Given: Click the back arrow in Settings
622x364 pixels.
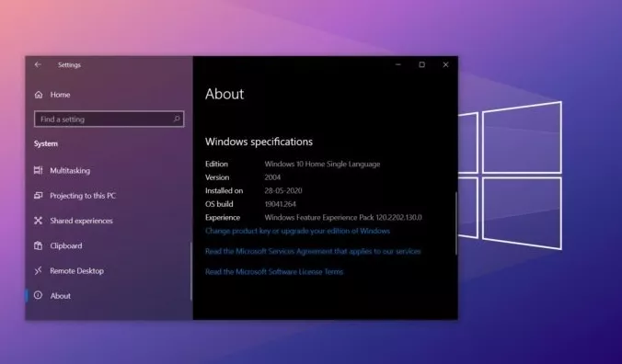Looking at the screenshot, I should click(x=38, y=64).
